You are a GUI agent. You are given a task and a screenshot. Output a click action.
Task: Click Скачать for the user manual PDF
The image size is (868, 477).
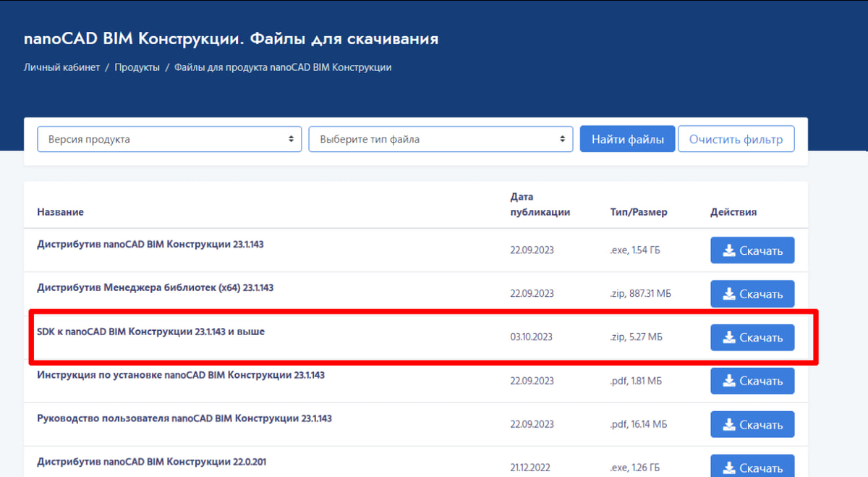(752, 423)
